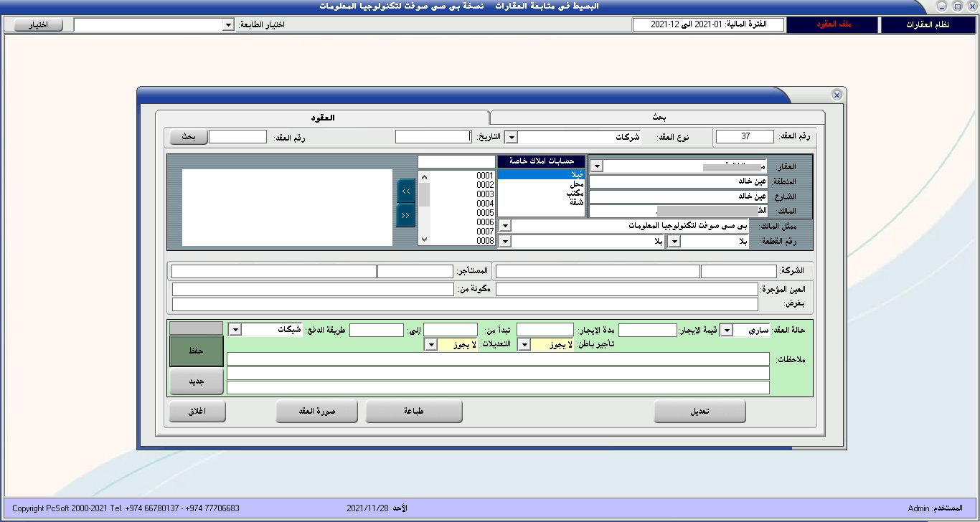Image resolution: width=980 pixels, height=522 pixels.
Task: Open the نوع العقد dropdown
Action: (x=512, y=137)
